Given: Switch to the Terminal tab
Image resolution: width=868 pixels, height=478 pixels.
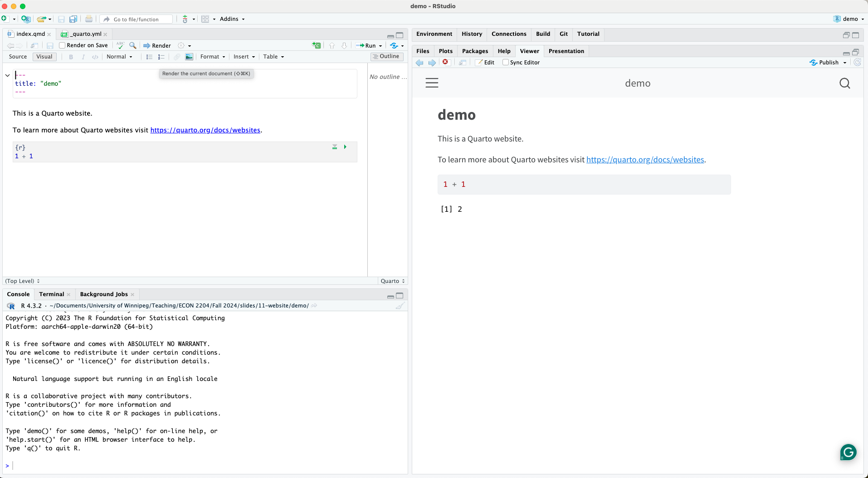Looking at the screenshot, I should pyautogui.click(x=51, y=294).
